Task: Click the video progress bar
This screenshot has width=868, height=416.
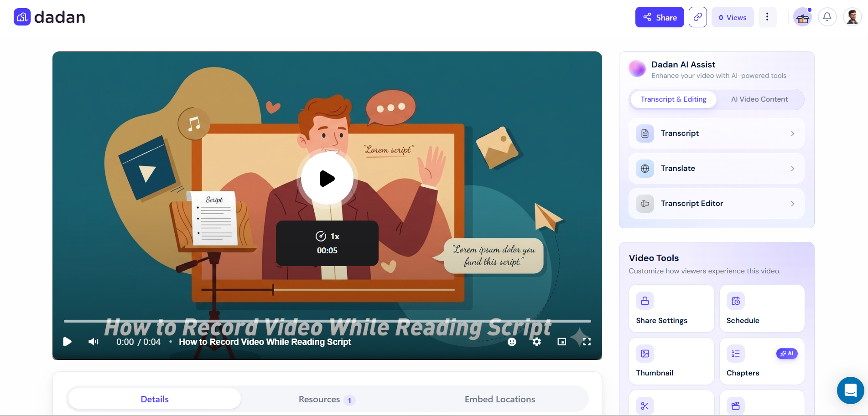Action: tap(327, 321)
